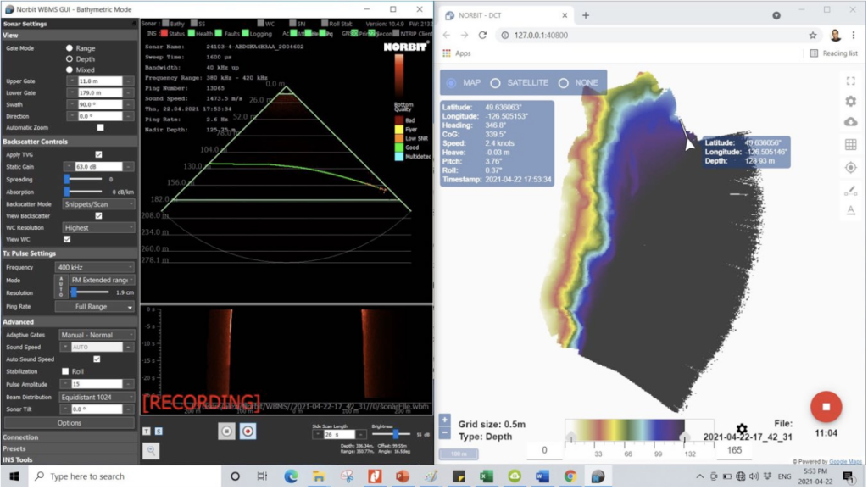The image size is (868, 490).
Task: Expand the INS Tools section
Action: 70,459
